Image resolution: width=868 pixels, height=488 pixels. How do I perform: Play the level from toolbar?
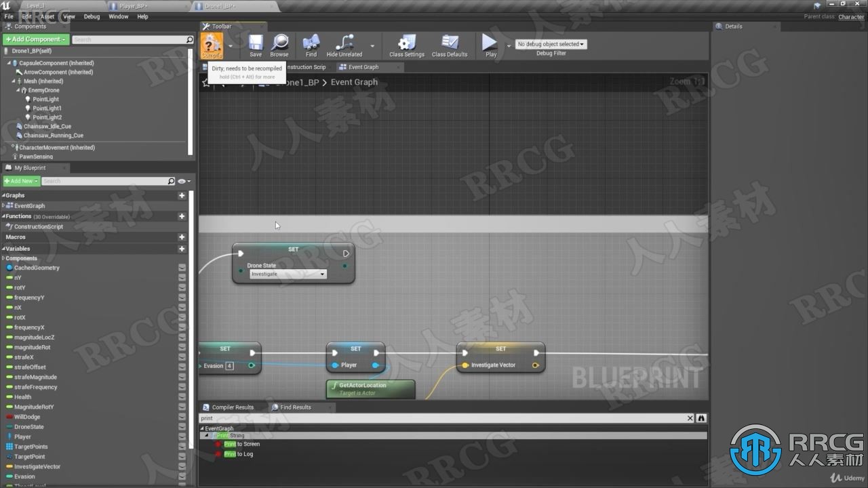(x=490, y=45)
